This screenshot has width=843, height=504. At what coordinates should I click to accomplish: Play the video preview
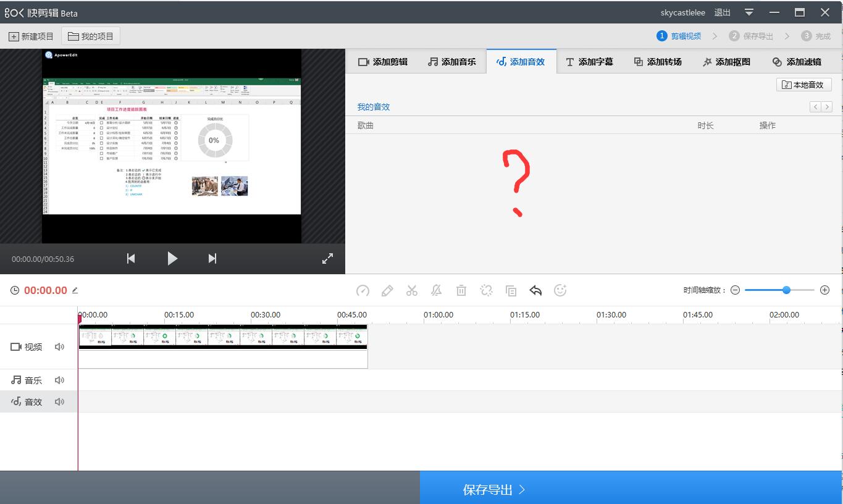(x=172, y=259)
